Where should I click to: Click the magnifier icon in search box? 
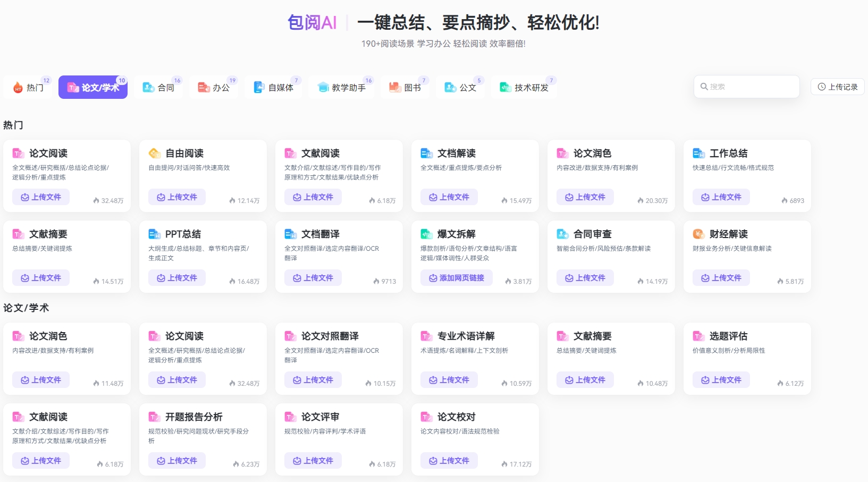click(x=704, y=87)
